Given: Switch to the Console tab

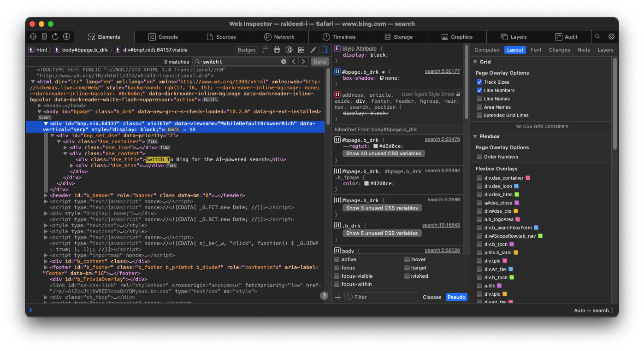Looking at the screenshot, I should [163, 37].
